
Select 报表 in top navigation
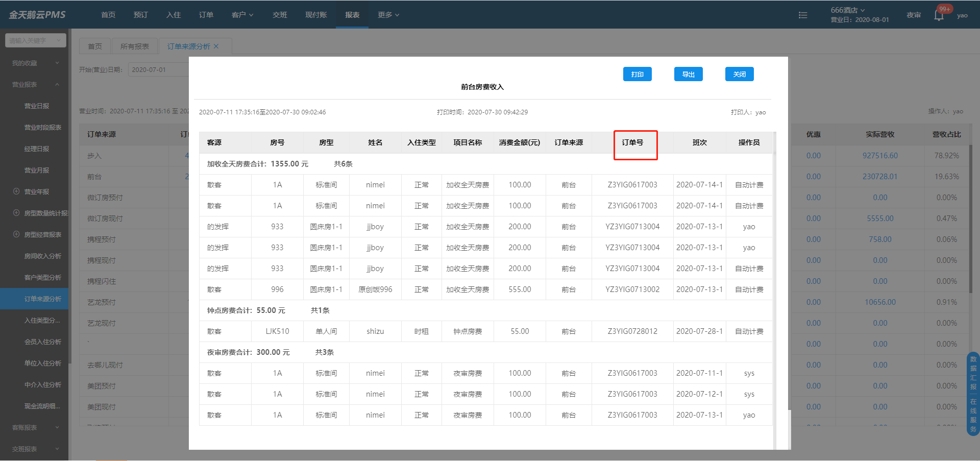click(x=352, y=15)
